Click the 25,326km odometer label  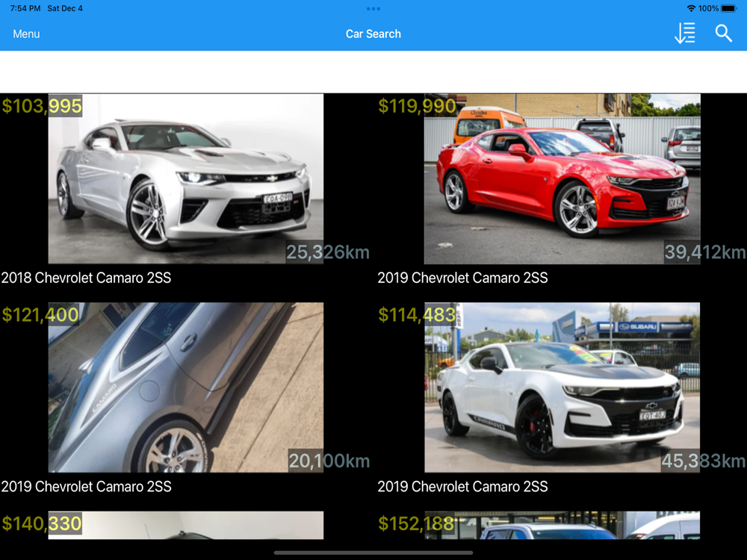(328, 252)
